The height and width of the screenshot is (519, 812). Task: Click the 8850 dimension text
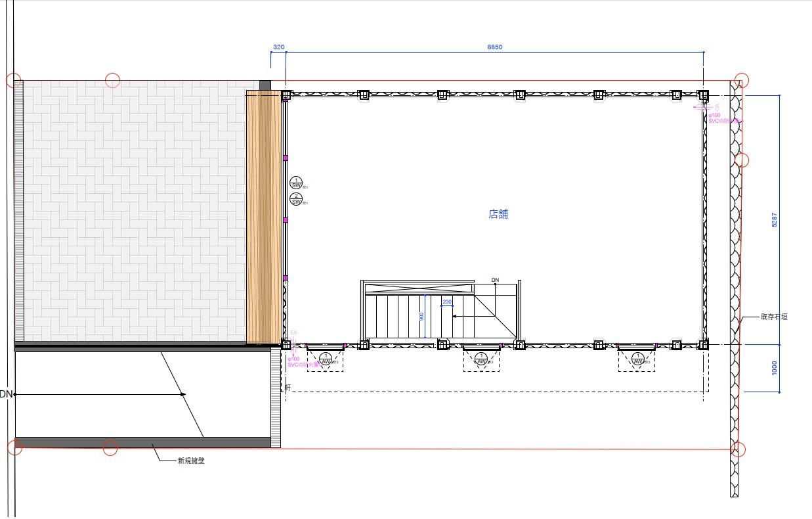tap(494, 47)
